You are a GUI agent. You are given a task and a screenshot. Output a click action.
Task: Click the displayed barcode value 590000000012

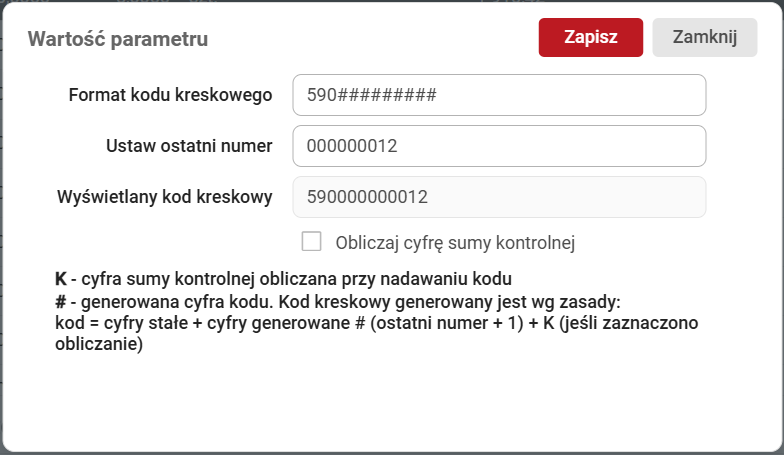click(367, 197)
